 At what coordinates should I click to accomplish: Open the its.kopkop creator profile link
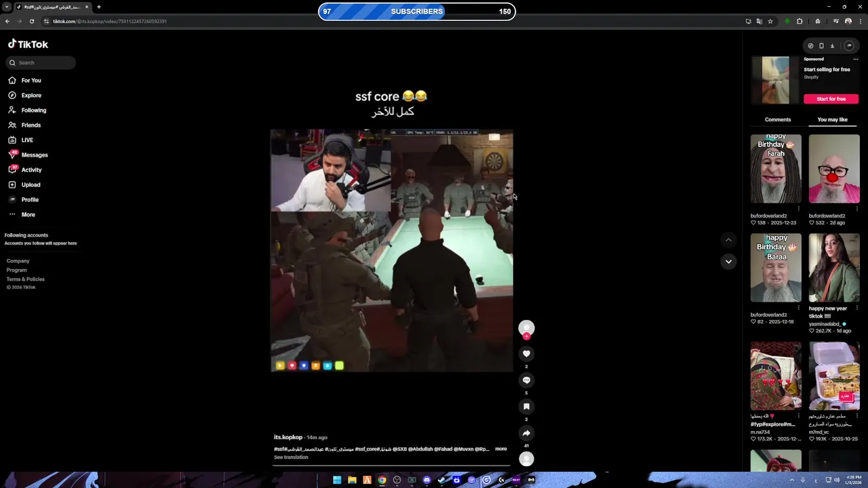tap(288, 437)
